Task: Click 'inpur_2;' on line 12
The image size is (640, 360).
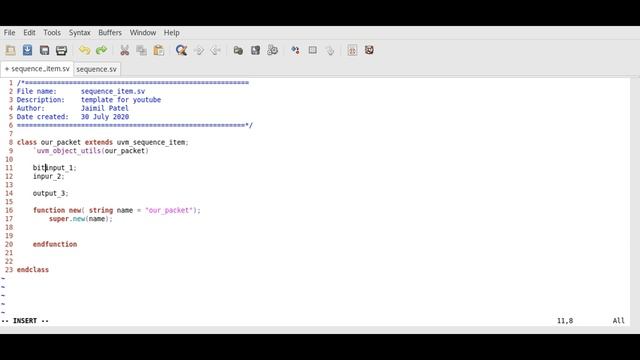Action: pos(49,176)
